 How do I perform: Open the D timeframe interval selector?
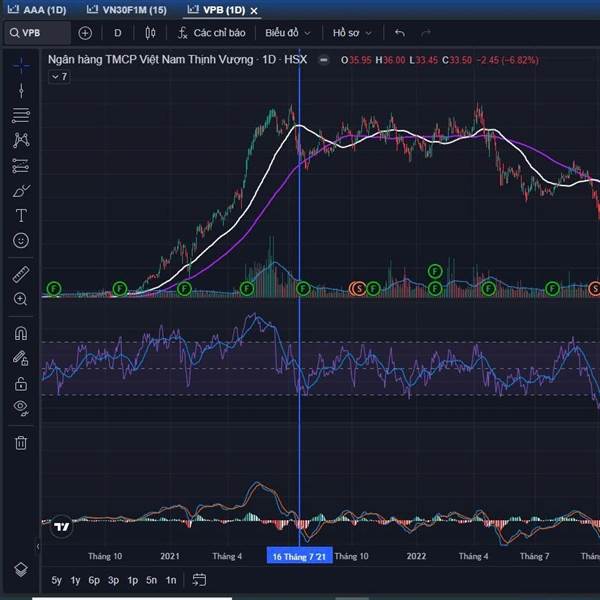pyautogui.click(x=118, y=33)
